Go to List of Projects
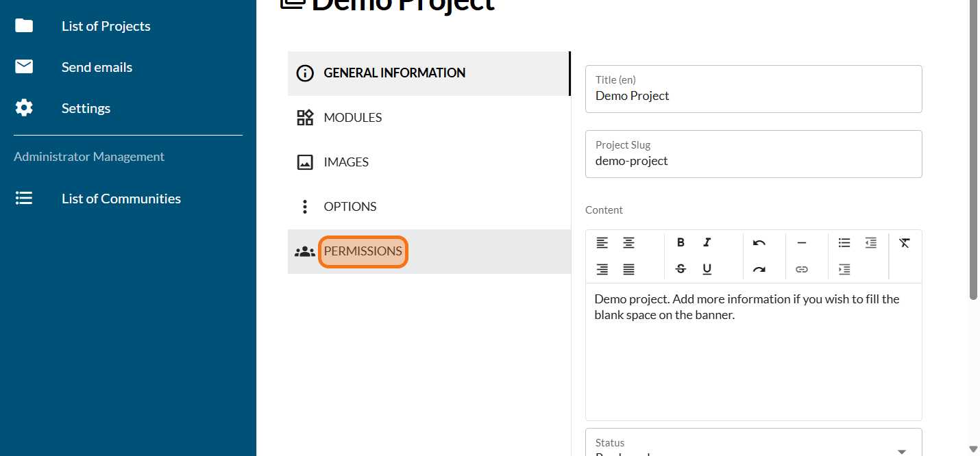980x456 pixels. (x=106, y=26)
